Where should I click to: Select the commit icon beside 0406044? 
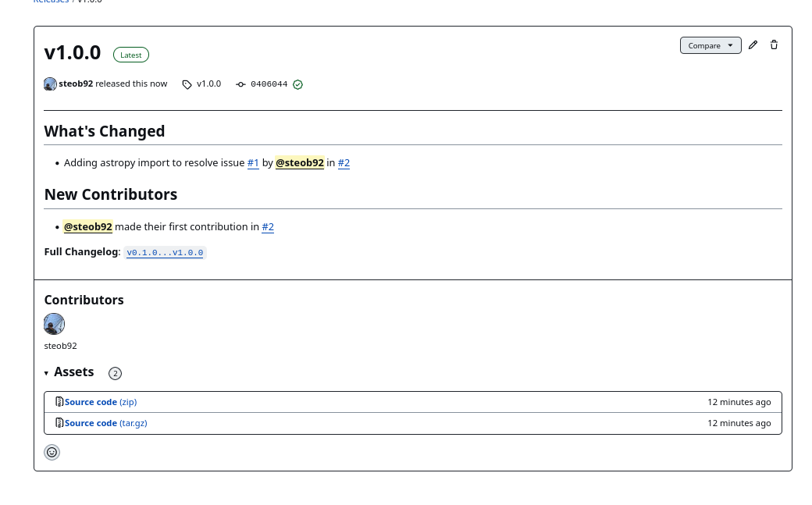(x=240, y=84)
